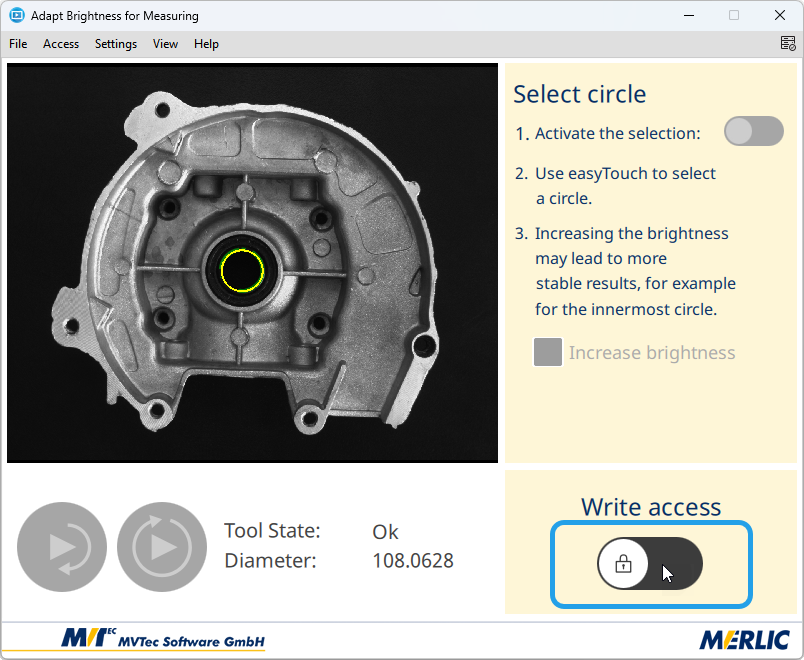This screenshot has height=660, width=804.
Task: Expand the Settings menu
Action: pos(116,44)
